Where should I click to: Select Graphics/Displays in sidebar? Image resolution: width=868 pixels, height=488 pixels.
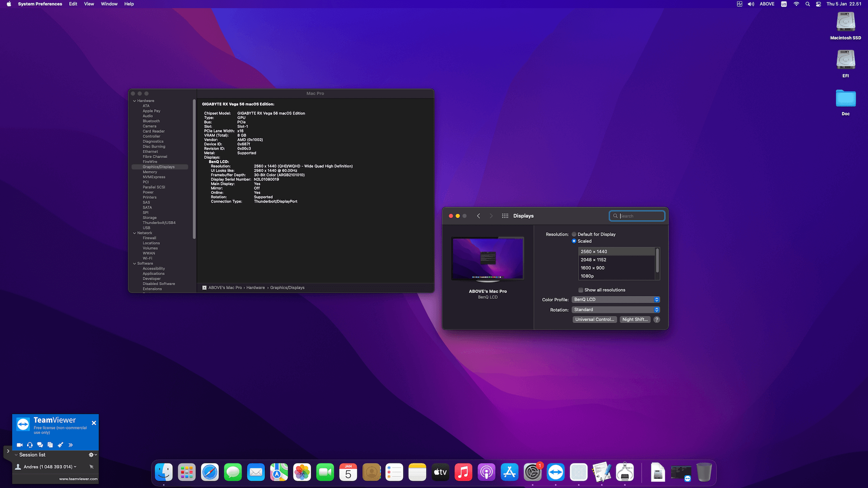click(160, 167)
